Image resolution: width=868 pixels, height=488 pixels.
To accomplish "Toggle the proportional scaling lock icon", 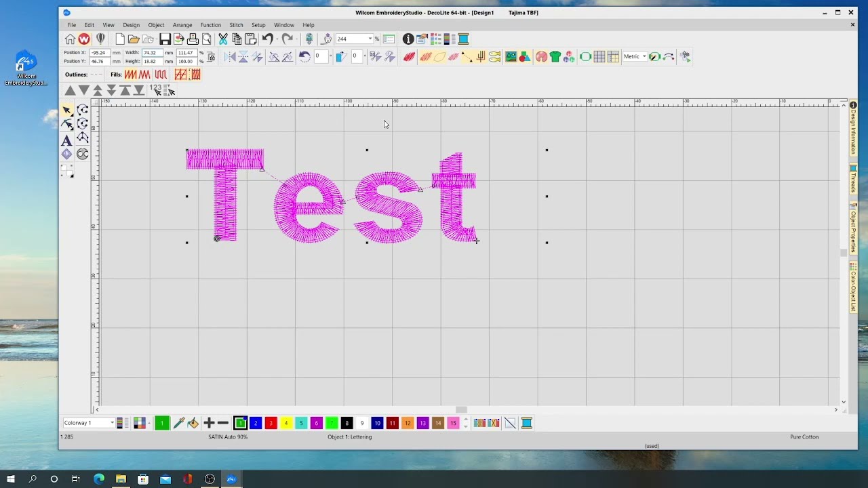I will tap(211, 57).
